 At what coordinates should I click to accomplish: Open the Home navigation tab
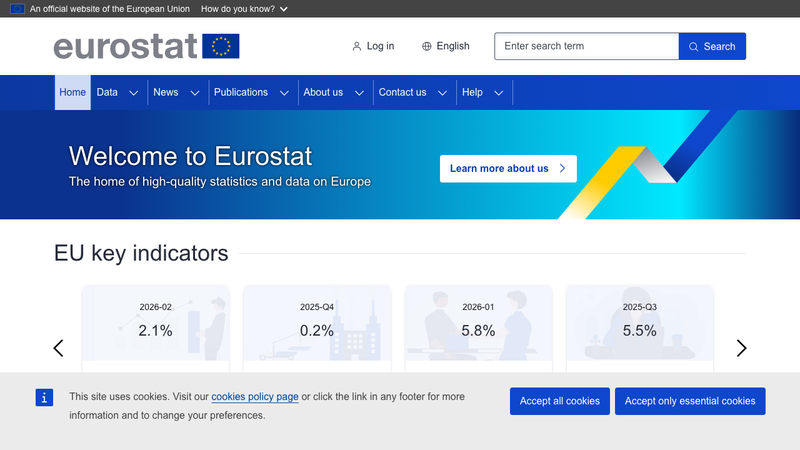tap(72, 92)
